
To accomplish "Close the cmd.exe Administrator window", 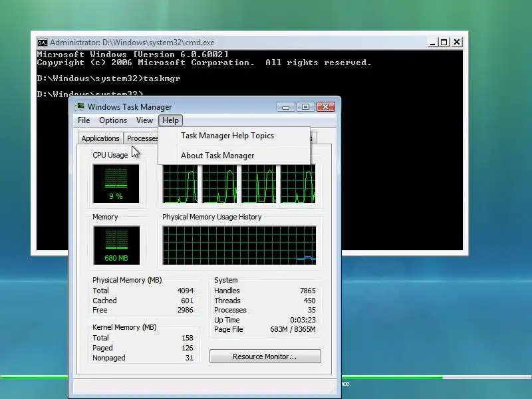I will (x=457, y=43).
